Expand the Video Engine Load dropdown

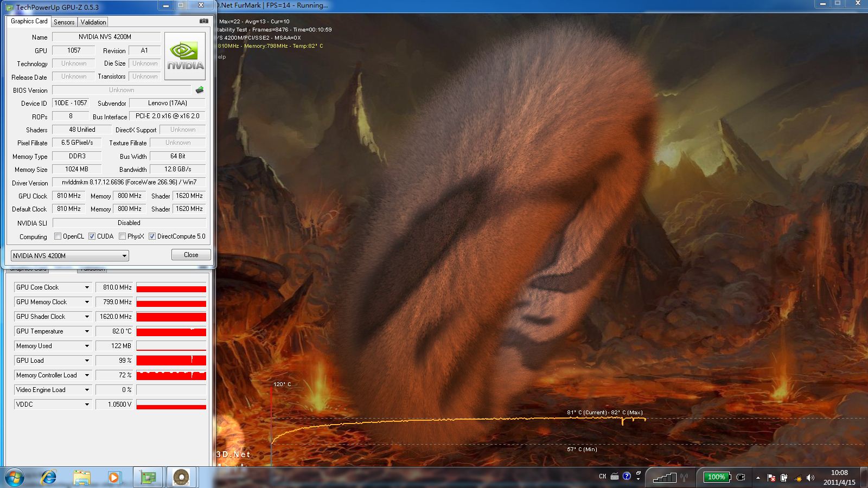(x=87, y=390)
